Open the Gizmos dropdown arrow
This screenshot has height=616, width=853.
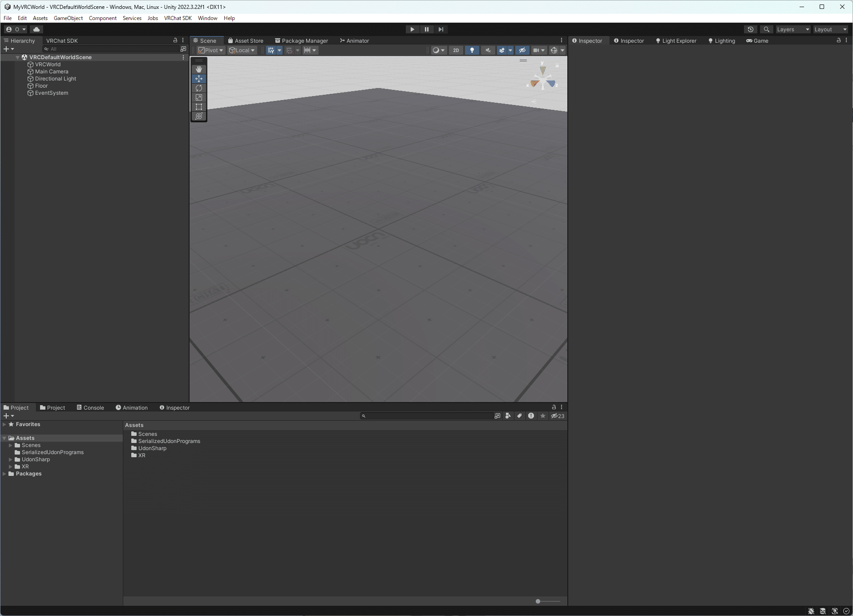(x=562, y=50)
